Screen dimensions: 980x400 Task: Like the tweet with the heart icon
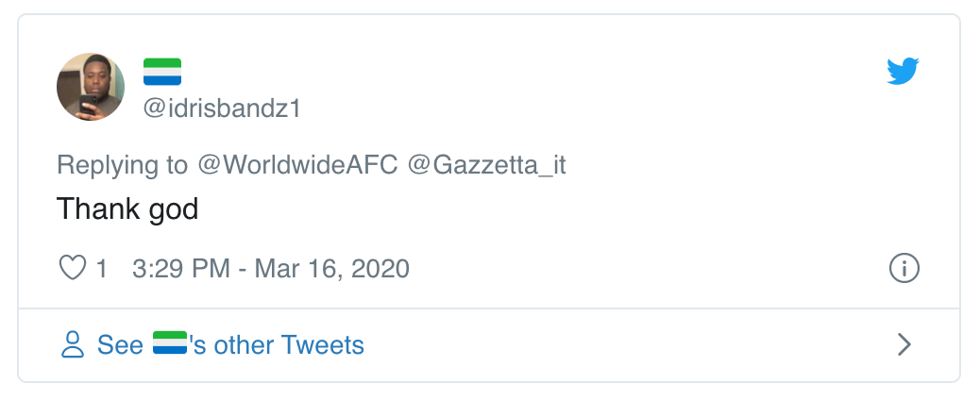[73, 269]
